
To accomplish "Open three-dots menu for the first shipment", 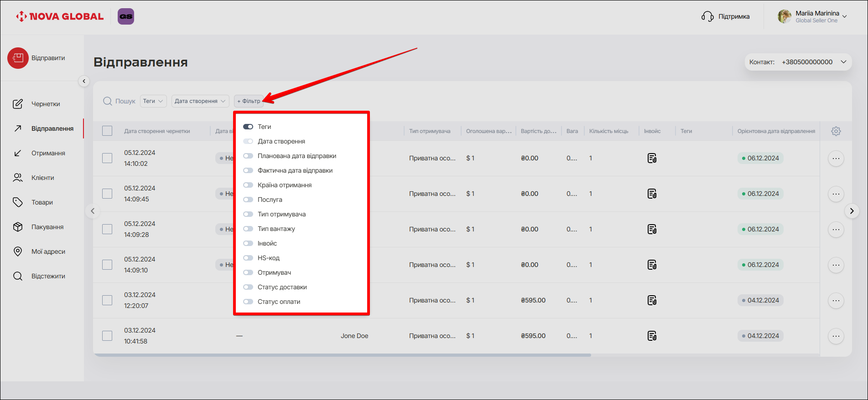I will [836, 159].
